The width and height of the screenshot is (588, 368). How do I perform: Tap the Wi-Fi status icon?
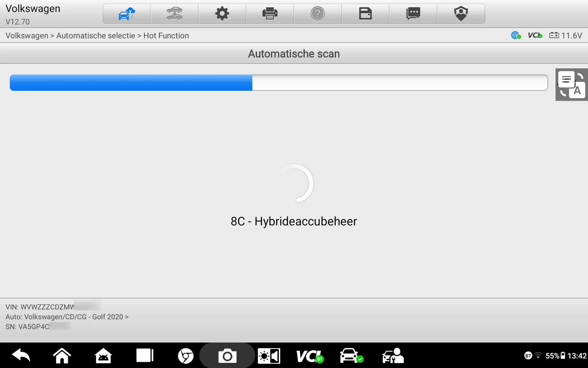click(538, 356)
